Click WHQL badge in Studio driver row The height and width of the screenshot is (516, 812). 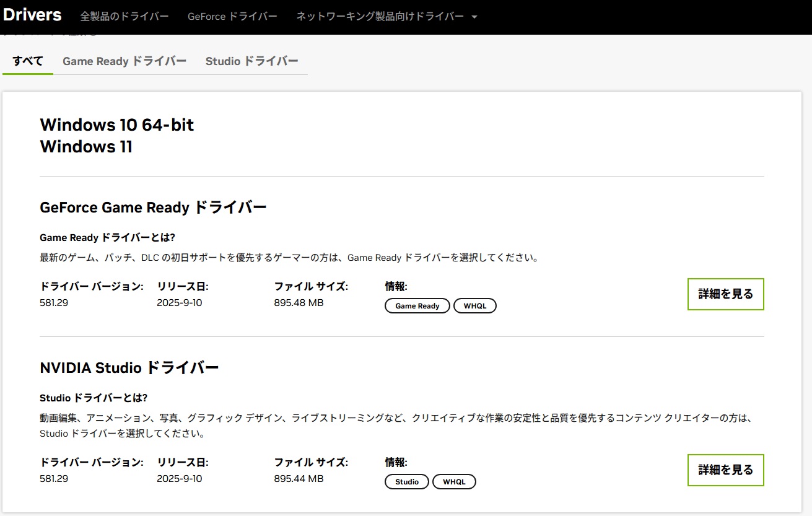click(454, 482)
